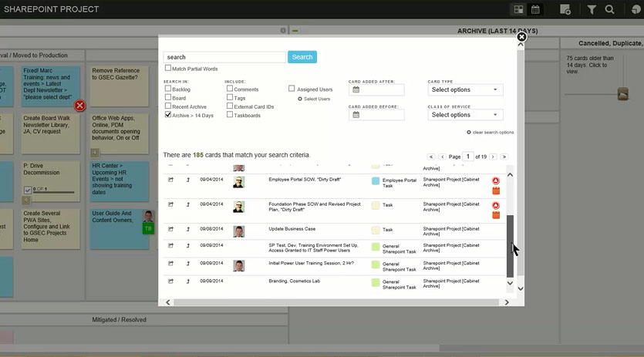644x357 pixels.
Task: Open the board filter funnel icon
Action: coord(592,9)
